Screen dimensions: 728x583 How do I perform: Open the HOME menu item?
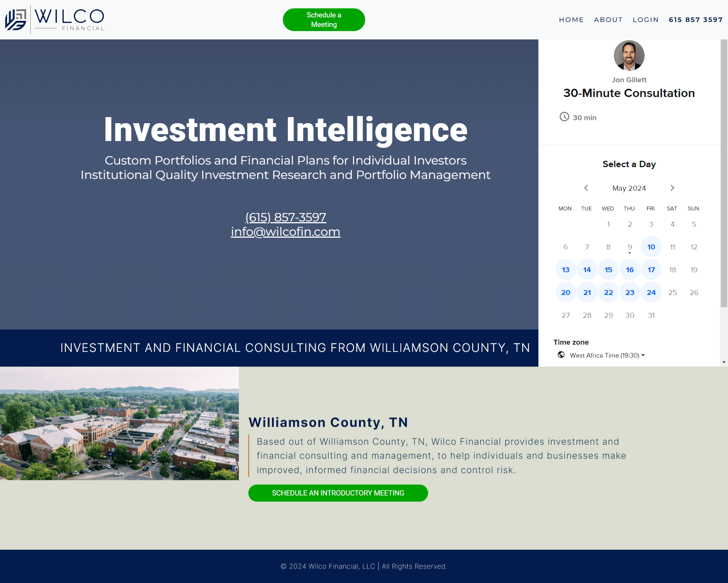[x=571, y=20]
